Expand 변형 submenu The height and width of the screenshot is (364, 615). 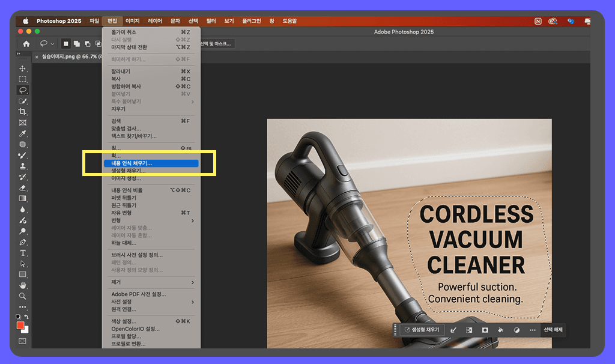click(153, 220)
